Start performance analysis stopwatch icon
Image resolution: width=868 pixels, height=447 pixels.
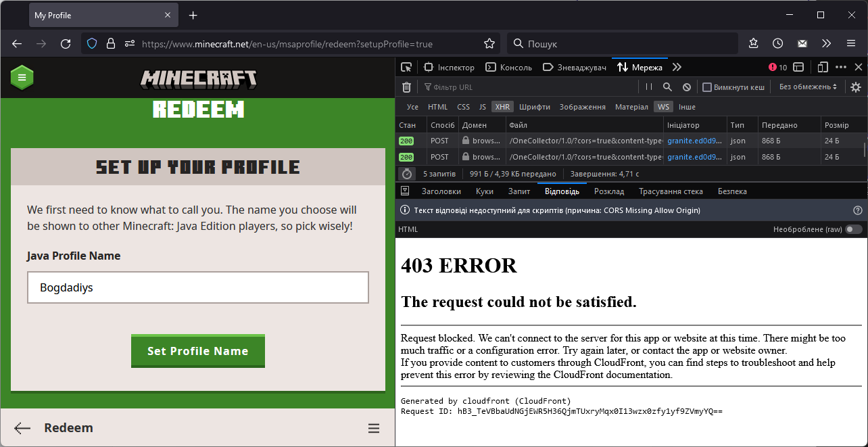click(406, 174)
